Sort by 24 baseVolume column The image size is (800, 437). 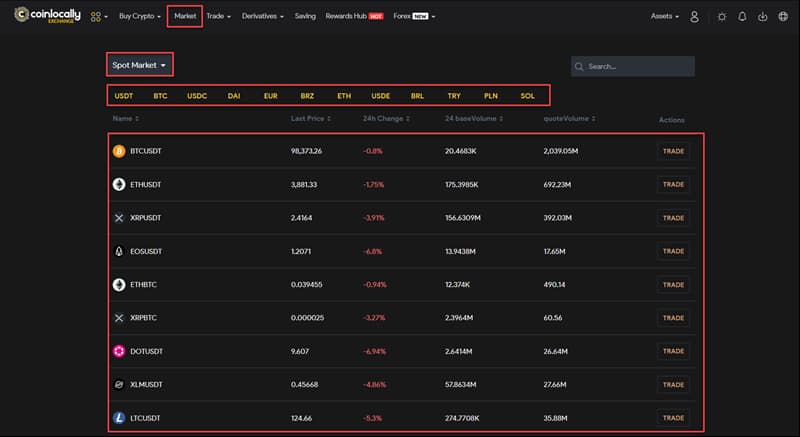(474, 118)
